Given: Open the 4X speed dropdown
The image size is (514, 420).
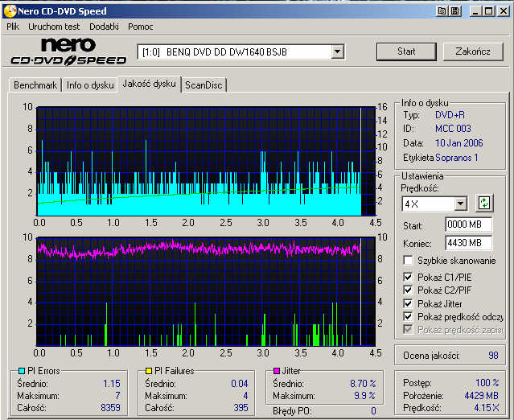Looking at the screenshot, I should pos(461,204).
